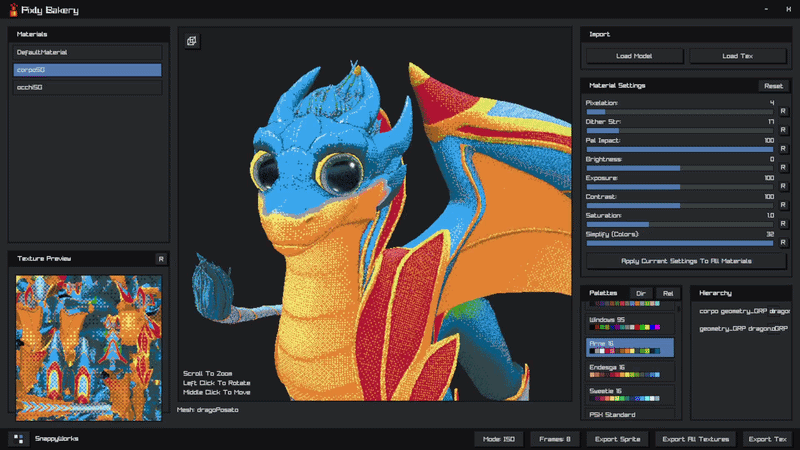Select the Windows 95 palette
Screen dimensions: 800x450
click(x=630, y=323)
